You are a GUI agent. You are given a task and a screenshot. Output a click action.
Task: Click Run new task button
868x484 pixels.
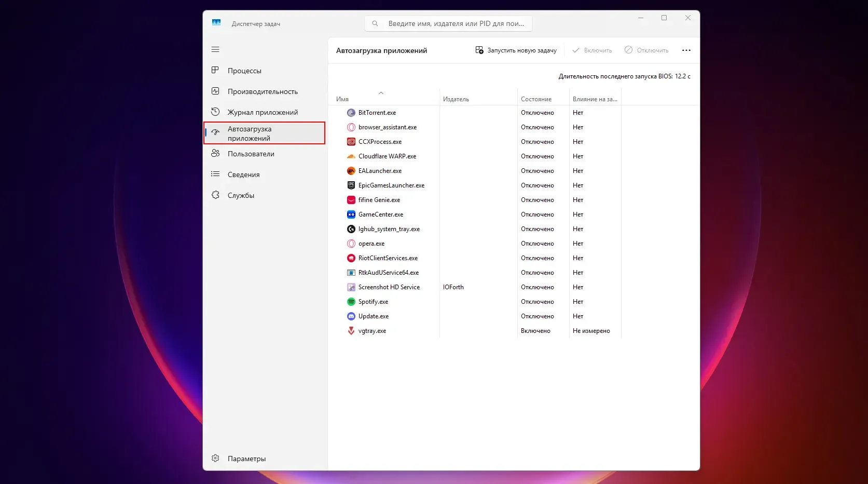tap(516, 50)
